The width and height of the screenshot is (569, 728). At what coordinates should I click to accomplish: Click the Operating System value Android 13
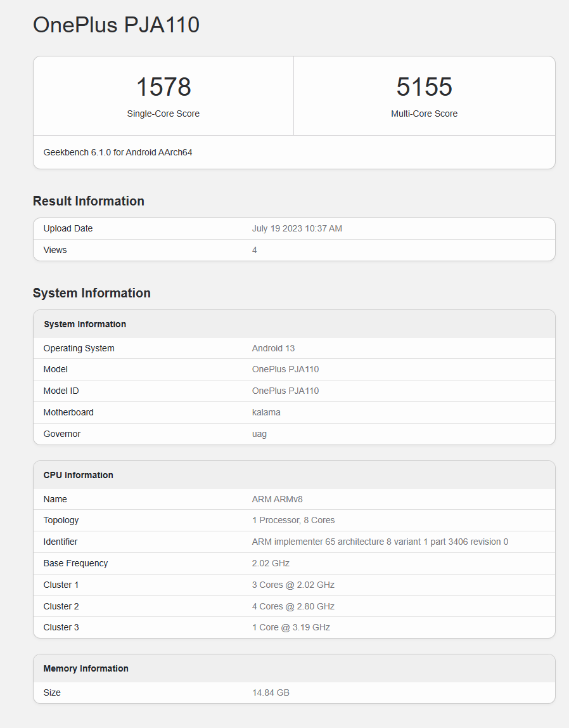pos(273,348)
